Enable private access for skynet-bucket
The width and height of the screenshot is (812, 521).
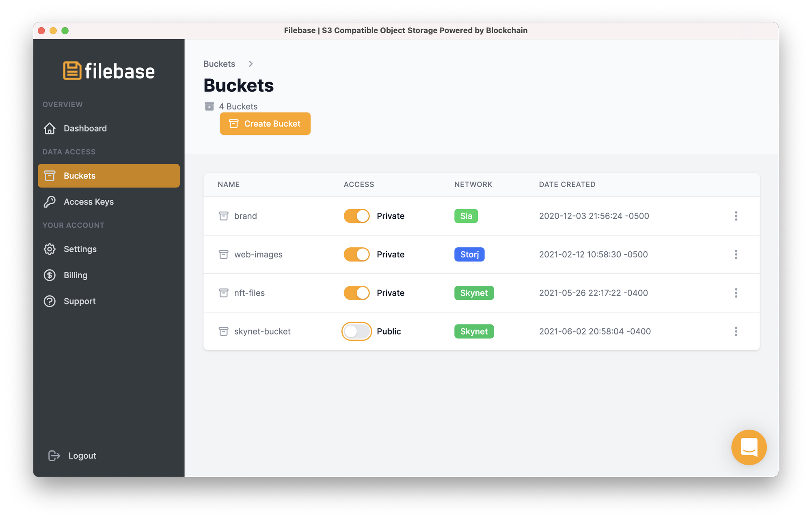pyautogui.click(x=356, y=331)
